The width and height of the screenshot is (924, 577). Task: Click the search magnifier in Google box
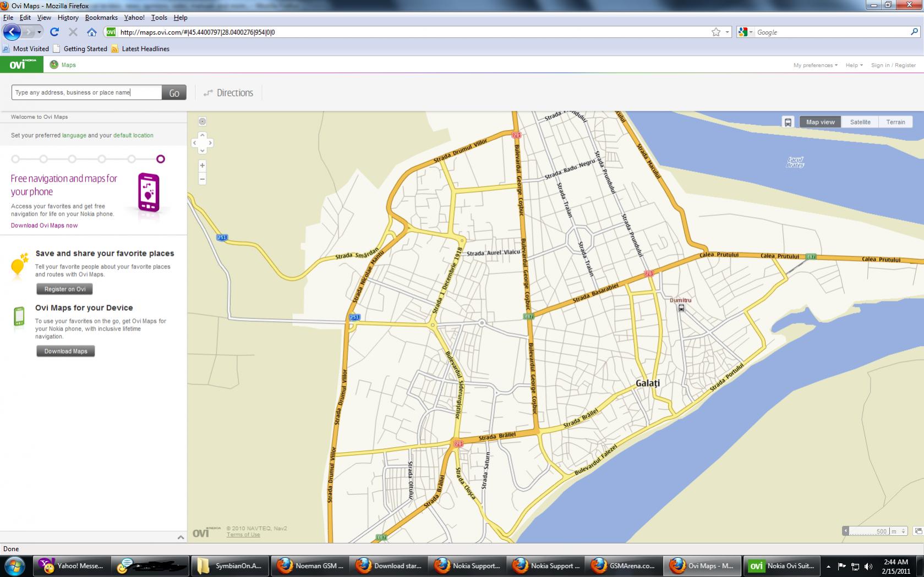pyautogui.click(x=914, y=32)
